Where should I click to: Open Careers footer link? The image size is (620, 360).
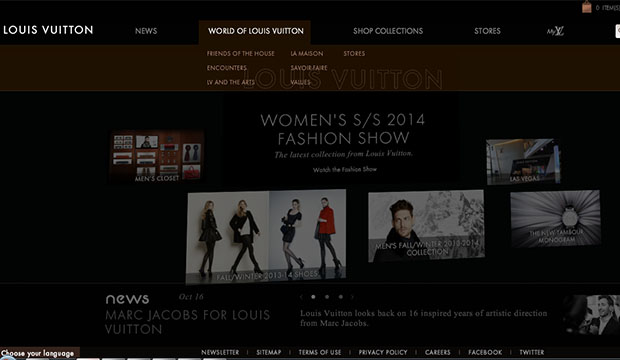click(x=438, y=352)
